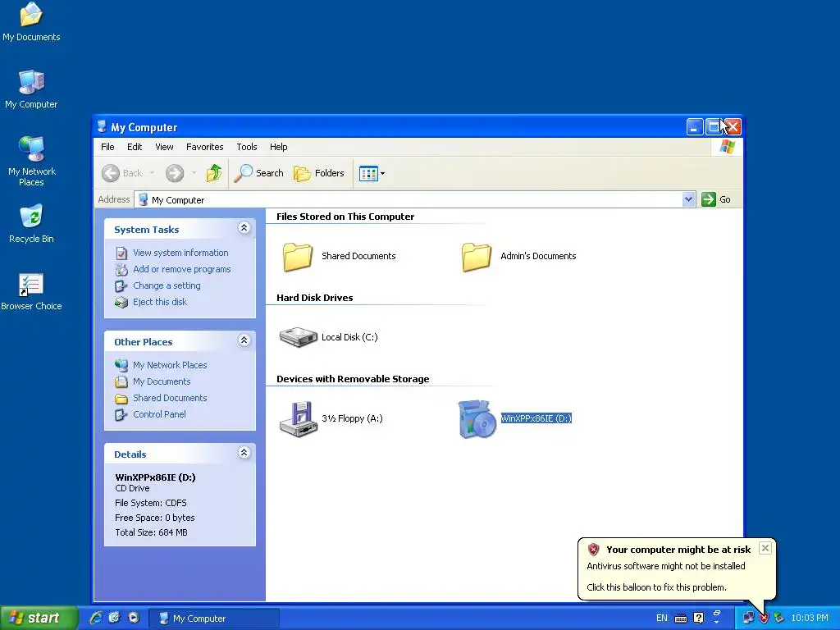Collapse the System Tasks panel
This screenshot has width=840, height=630.
coord(244,228)
